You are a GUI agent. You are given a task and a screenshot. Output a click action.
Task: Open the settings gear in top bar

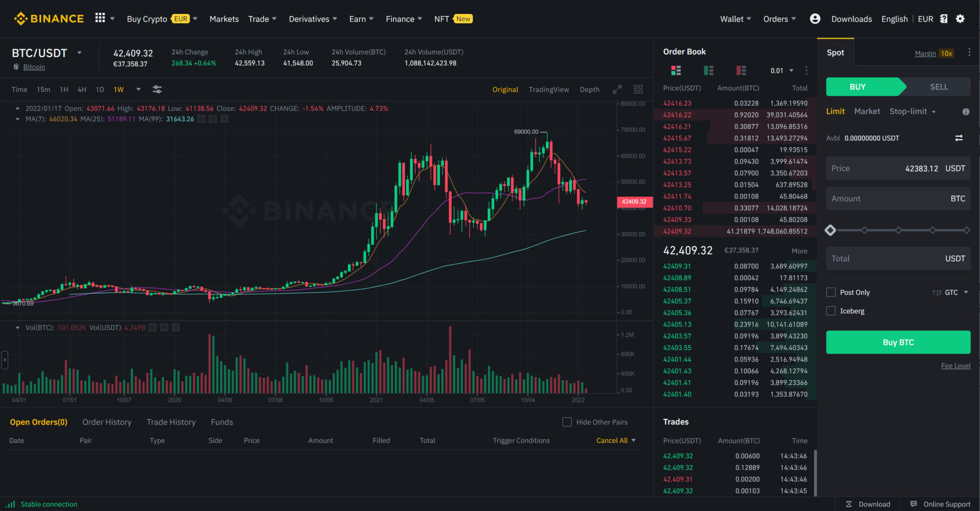(x=960, y=19)
